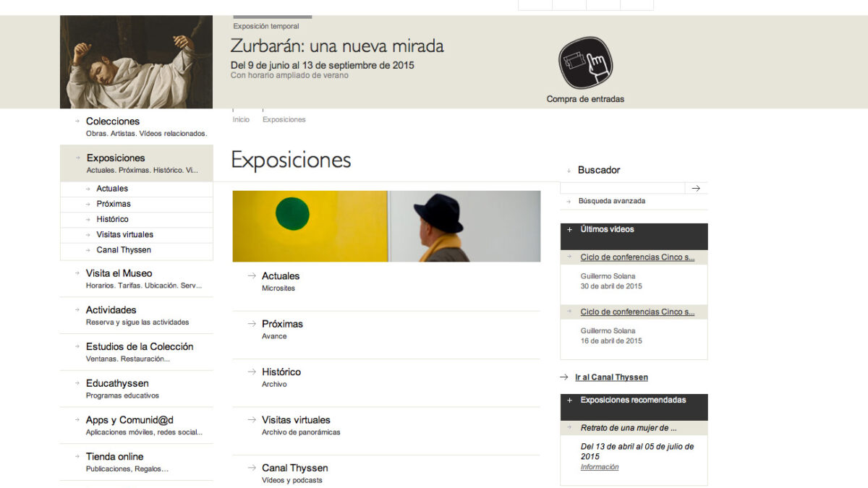Click the Información link

click(x=600, y=467)
